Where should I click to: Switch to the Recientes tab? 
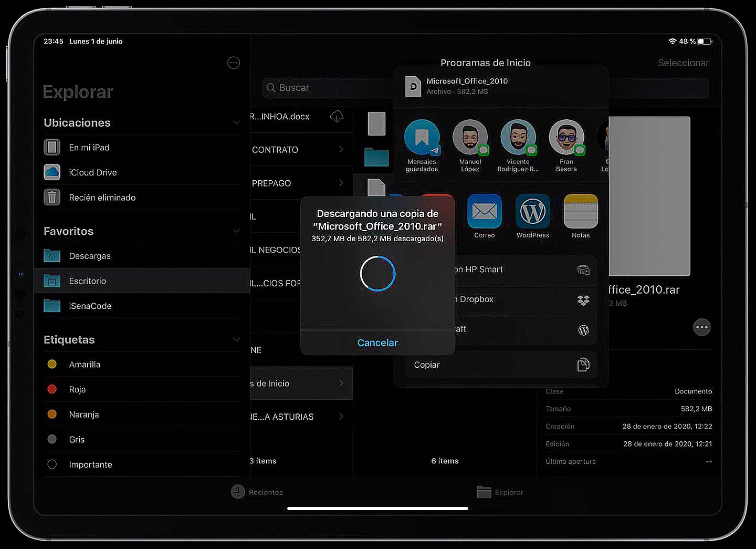pyautogui.click(x=257, y=492)
